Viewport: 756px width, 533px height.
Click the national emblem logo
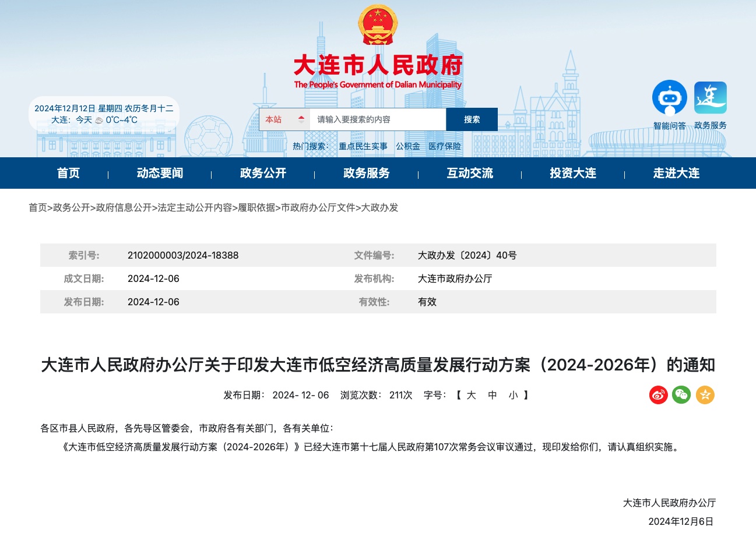(378, 25)
